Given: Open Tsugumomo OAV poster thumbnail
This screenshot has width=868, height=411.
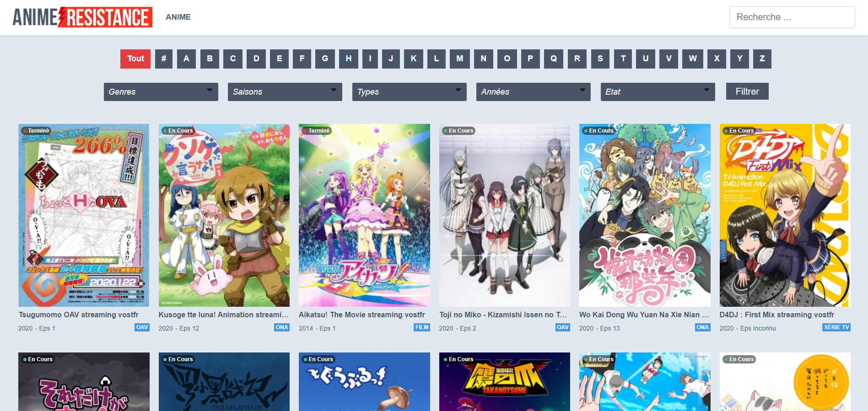Looking at the screenshot, I should (84, 215).
